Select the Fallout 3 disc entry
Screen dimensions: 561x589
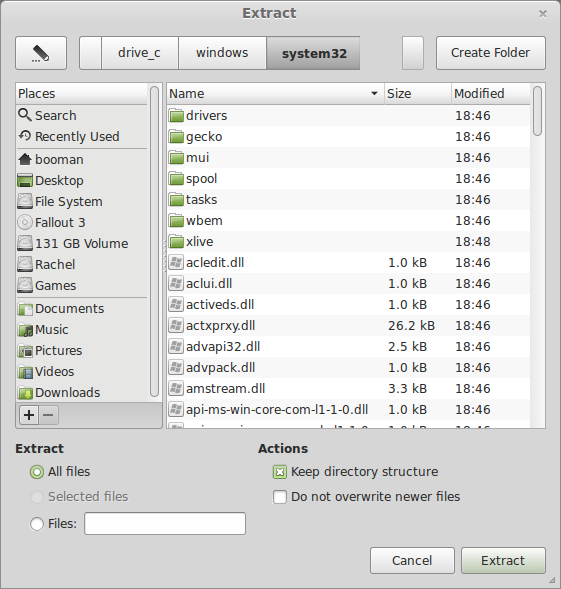click(x=51, y=222)
